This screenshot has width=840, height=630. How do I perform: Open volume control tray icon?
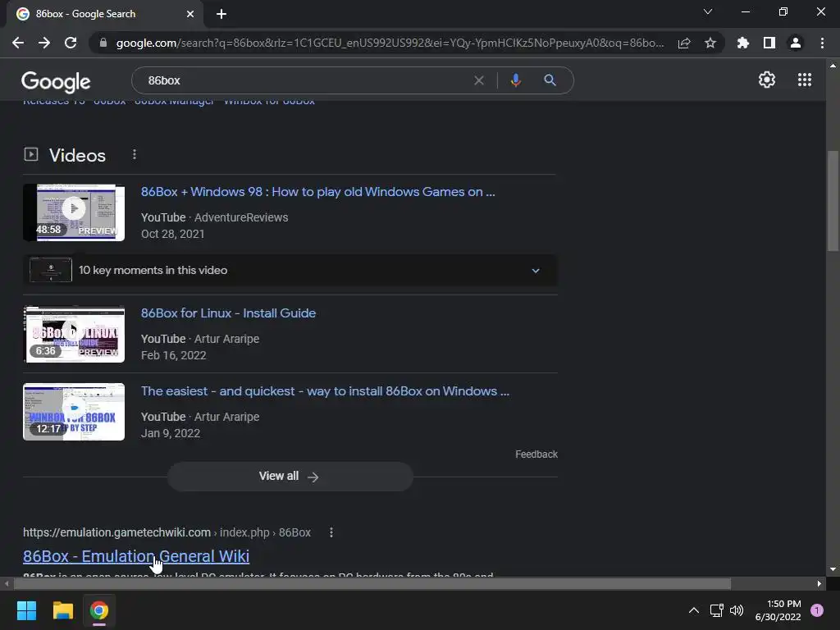click(x=737, y=610)
